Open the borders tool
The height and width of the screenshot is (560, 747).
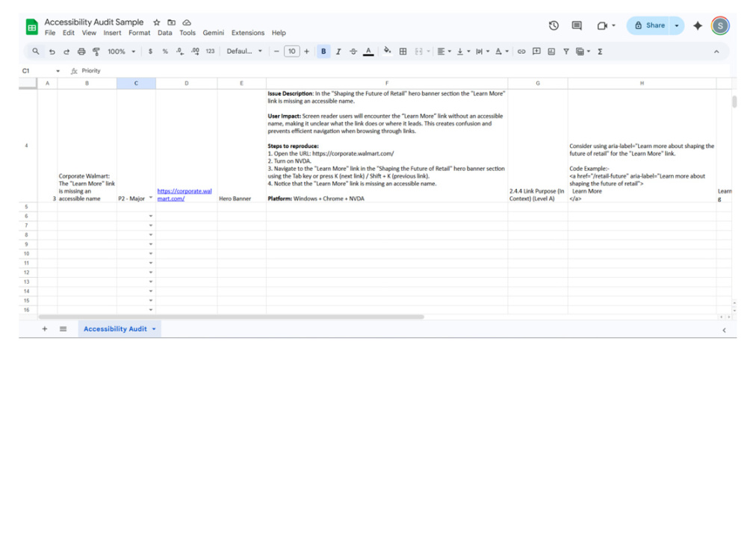tap(403, 52)
